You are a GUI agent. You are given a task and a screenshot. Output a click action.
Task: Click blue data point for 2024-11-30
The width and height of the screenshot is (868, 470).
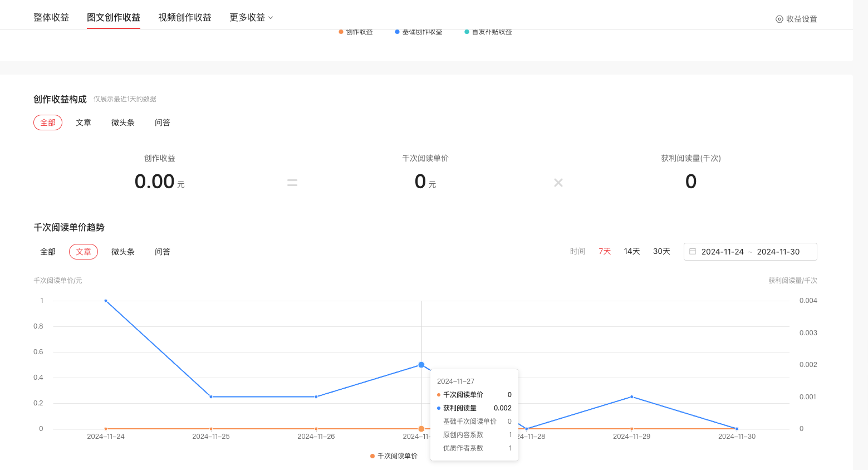pos(737,429)
